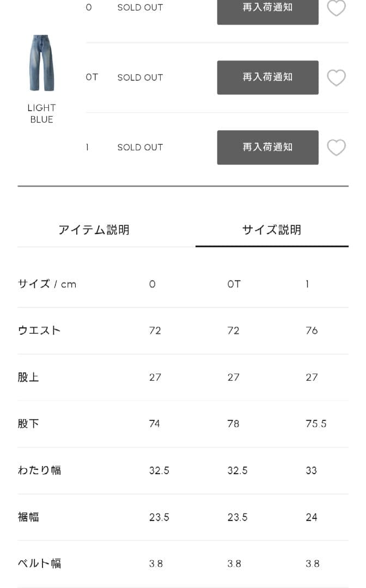Select the サイズ / cm table header
Viewport: 366px width, 588px height.
tap(47, 284)
